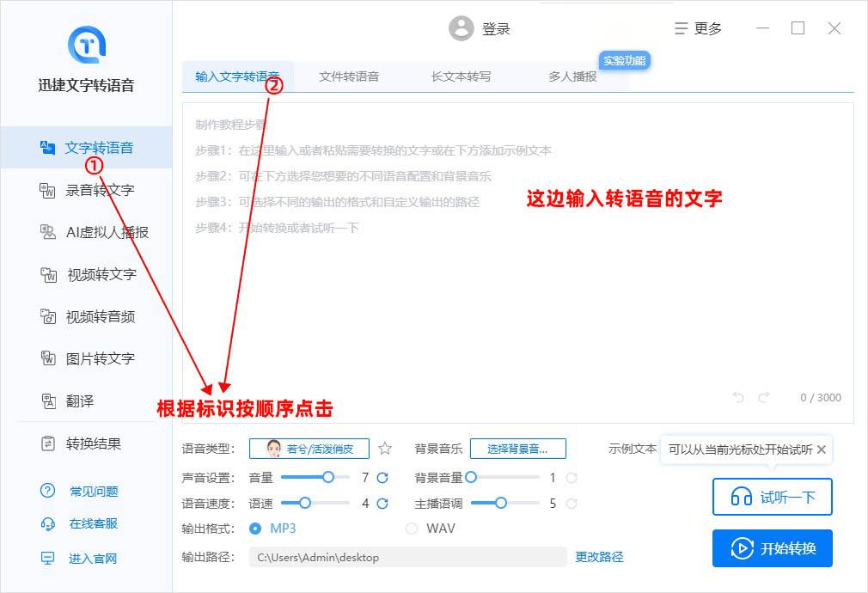This screenshot has height=593, width=868.
Task: Open the 选择背景音 background music selector
Action: click(x=517, y=449)
